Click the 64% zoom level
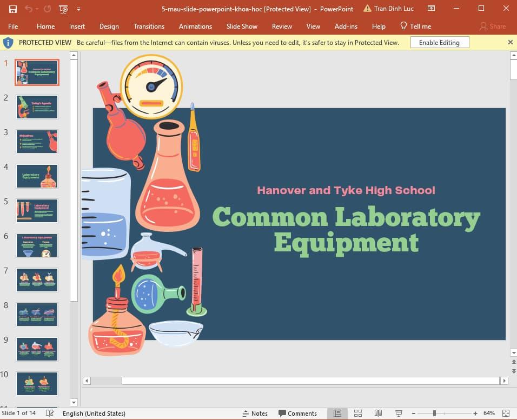The height and width of the screenshot is (420, 517). (x=489, y=414)
